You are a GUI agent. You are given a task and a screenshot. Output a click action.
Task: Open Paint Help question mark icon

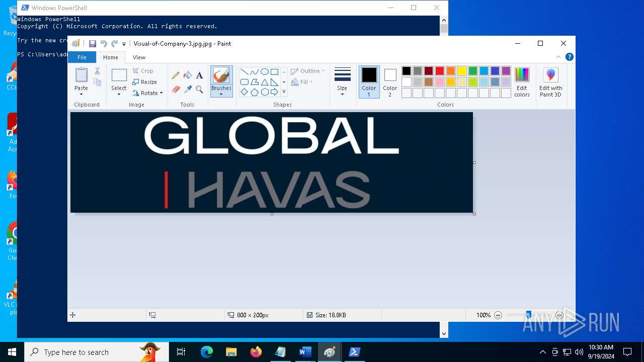[569, 57]
